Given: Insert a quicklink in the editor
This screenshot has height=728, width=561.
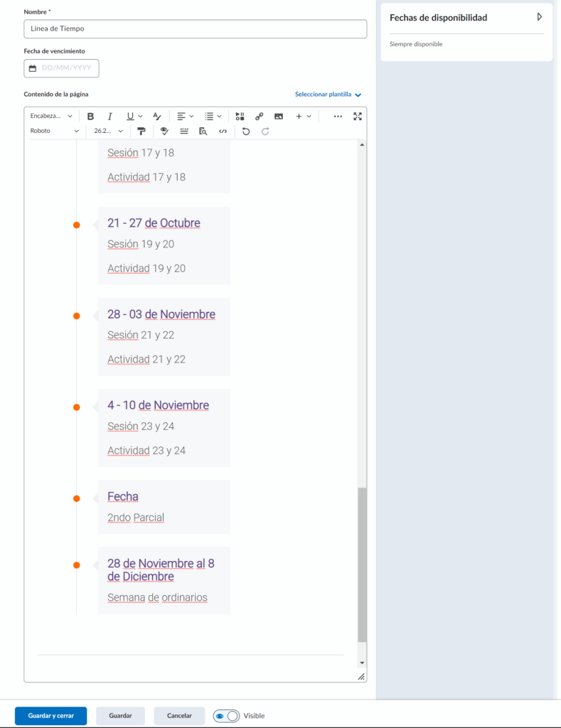Looking at the screenshot, I should [260, 116].
